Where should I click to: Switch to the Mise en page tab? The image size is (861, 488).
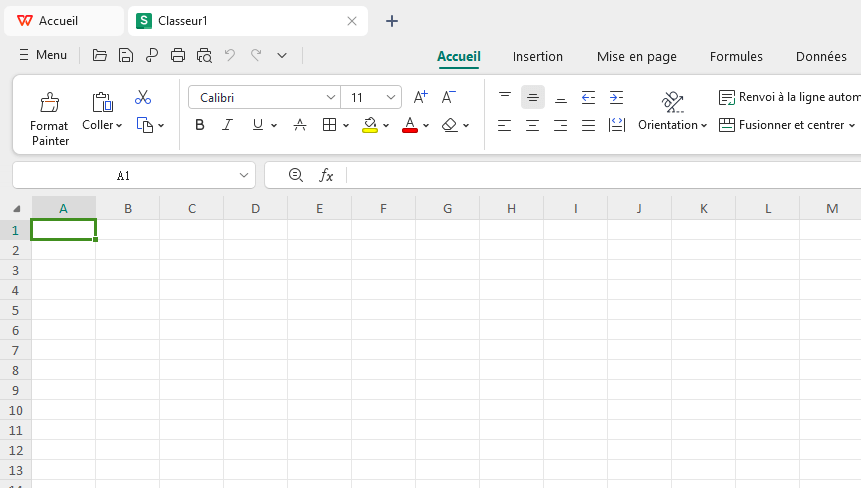click(x=636, y=57)
